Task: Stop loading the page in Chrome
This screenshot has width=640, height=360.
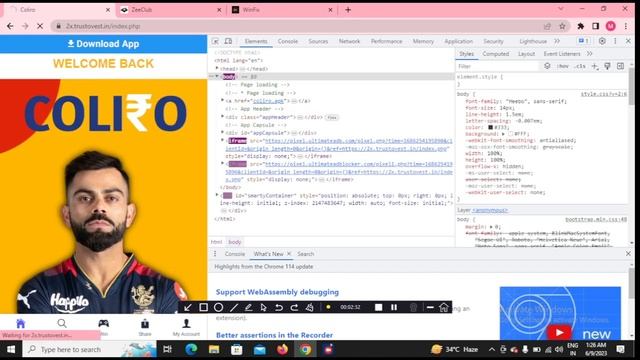Action: point(40,26)
